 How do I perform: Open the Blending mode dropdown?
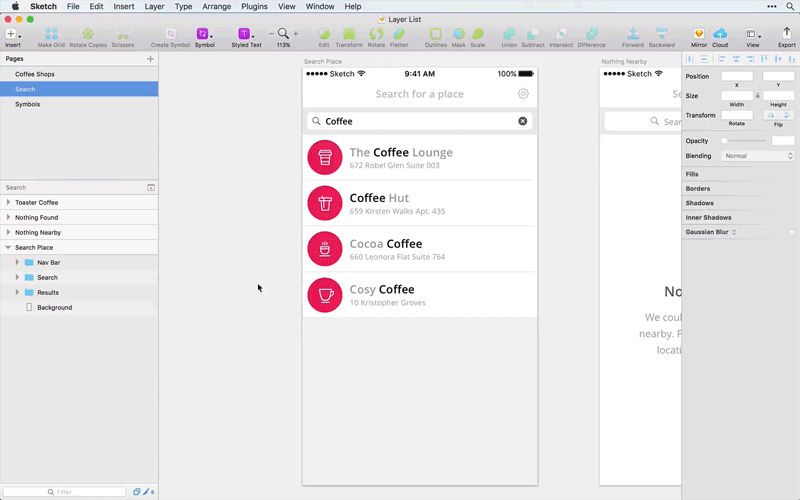758,156
